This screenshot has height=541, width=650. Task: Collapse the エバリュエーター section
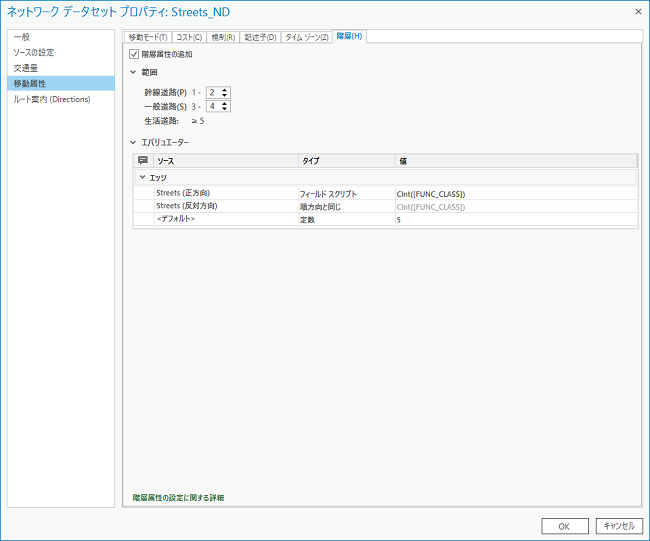coord(133,142)
